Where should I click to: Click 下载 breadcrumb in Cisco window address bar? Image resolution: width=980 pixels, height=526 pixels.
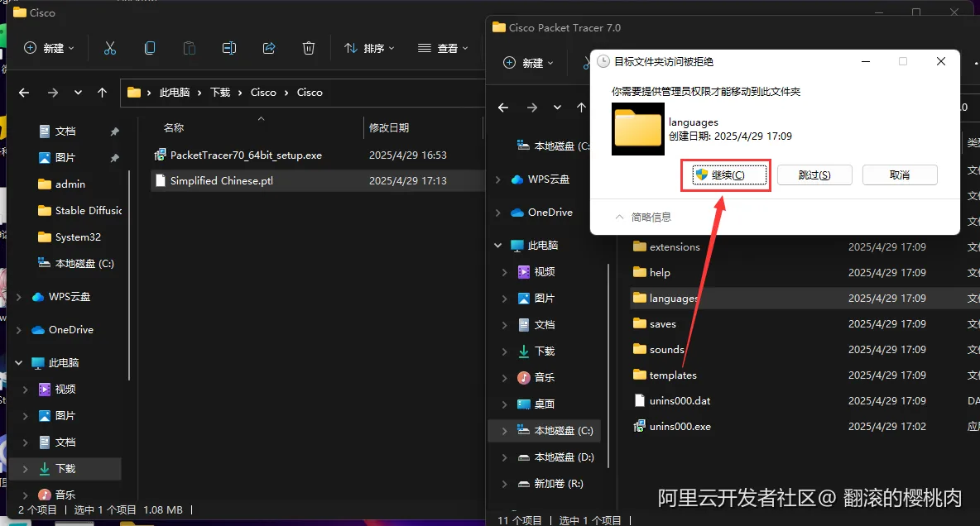(220, 93)
